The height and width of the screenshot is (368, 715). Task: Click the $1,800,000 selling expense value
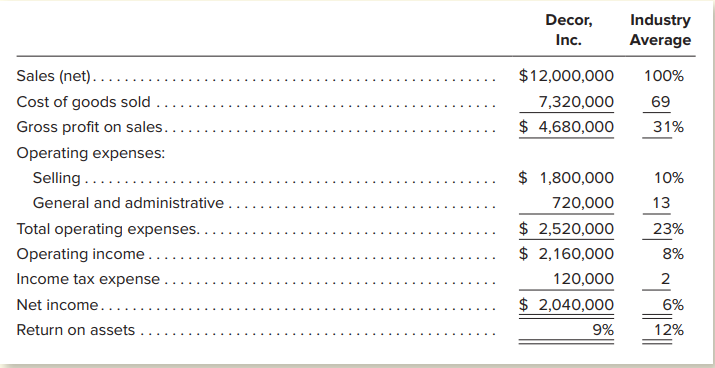click(566, 178)
